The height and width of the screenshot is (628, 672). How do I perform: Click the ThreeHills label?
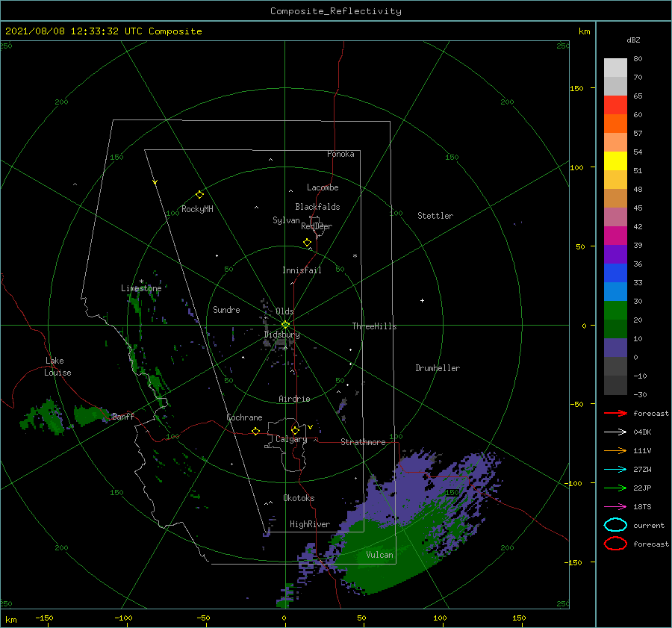tap(375, 326)
